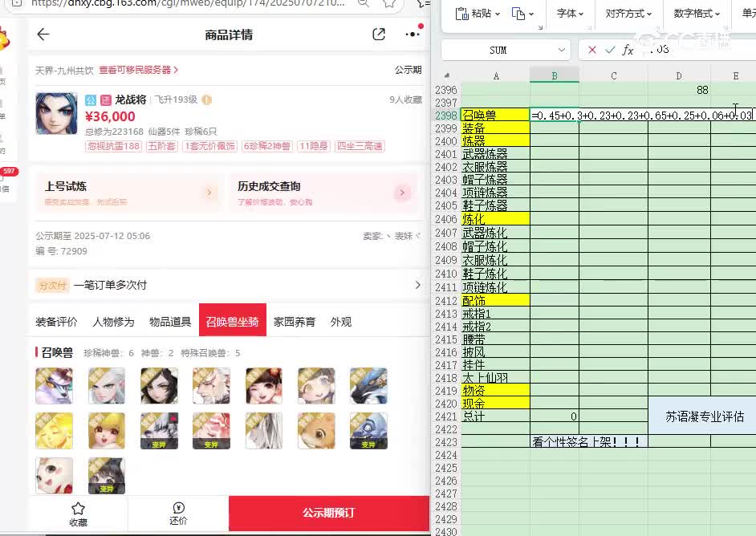Click the 武器炼器 cell
The image size is (756, 536).
click(x=495, y=154)
